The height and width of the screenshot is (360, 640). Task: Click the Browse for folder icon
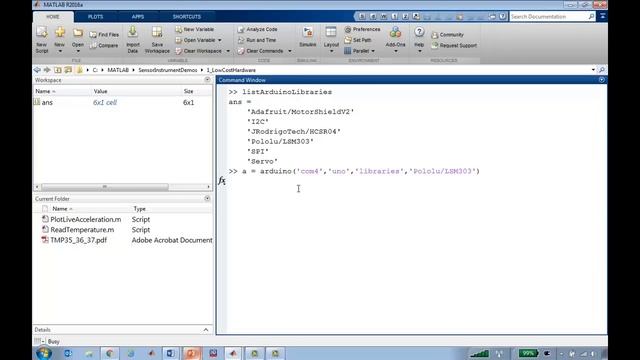click(68, 70)
